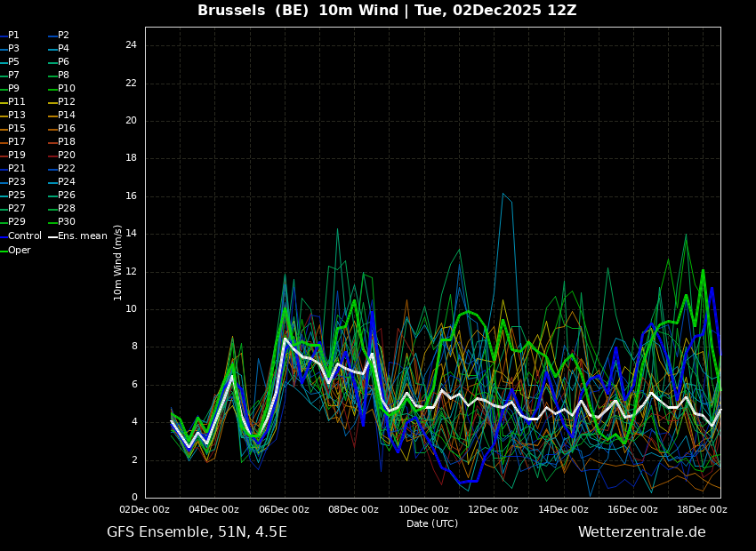
Task: Click the 20 value on the y-axis
Action: coord(131,121)
